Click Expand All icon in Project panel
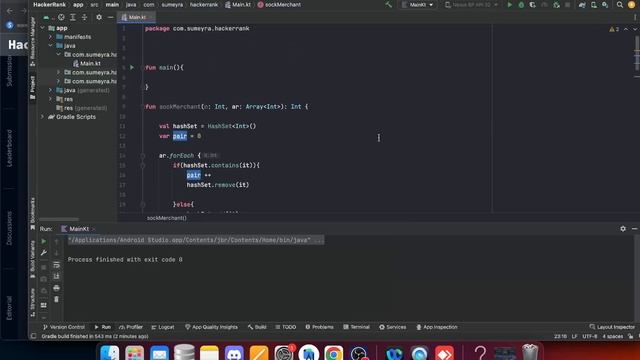The height and width of the screenshot is (360, 640). coord(73,17)
